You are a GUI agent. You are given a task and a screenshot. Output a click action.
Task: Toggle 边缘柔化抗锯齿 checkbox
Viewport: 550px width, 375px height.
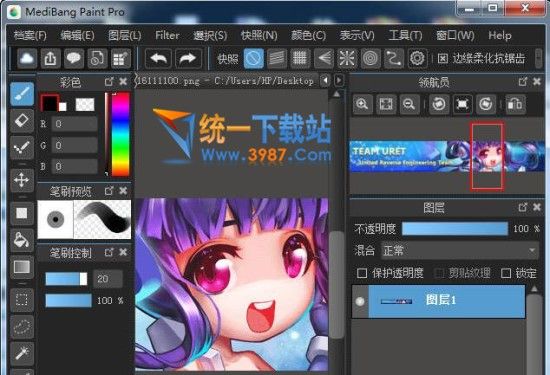(442, 59)
